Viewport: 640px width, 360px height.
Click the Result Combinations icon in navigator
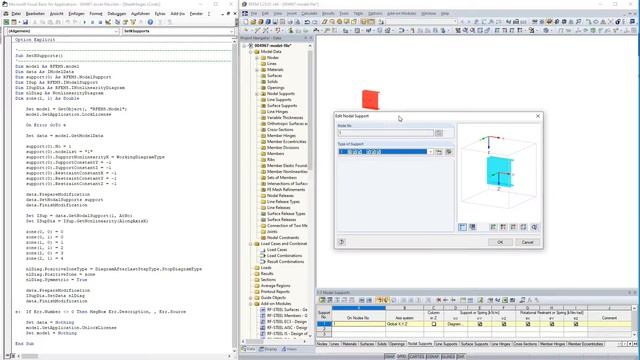click(263, 262)
